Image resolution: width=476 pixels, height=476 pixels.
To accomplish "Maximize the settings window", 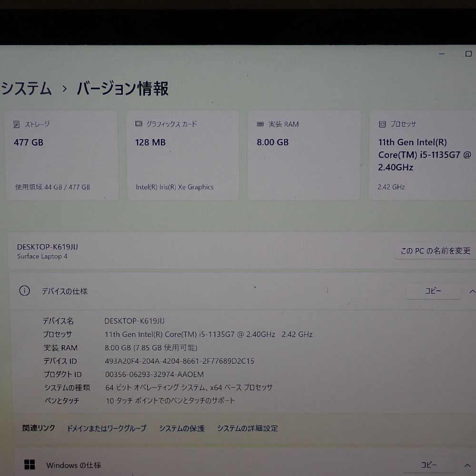I will 468,54.
